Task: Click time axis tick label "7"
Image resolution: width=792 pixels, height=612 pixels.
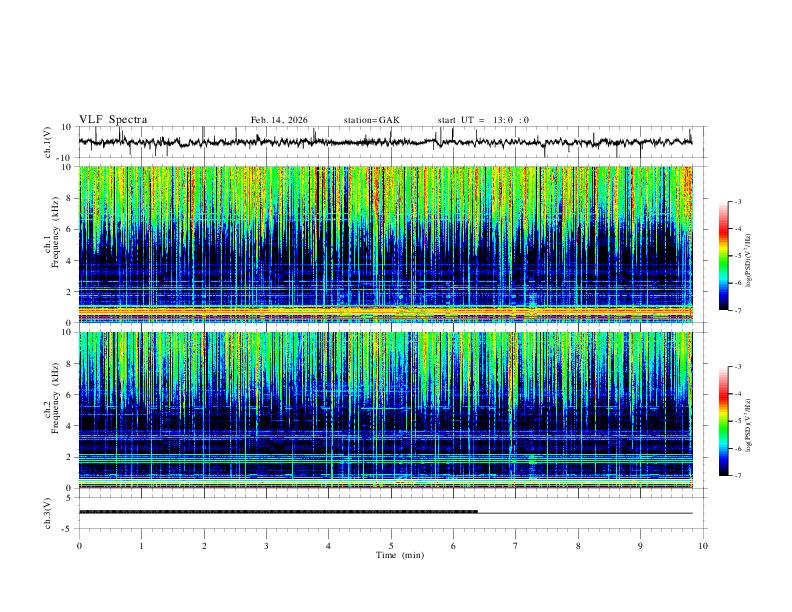Action: 516,546
